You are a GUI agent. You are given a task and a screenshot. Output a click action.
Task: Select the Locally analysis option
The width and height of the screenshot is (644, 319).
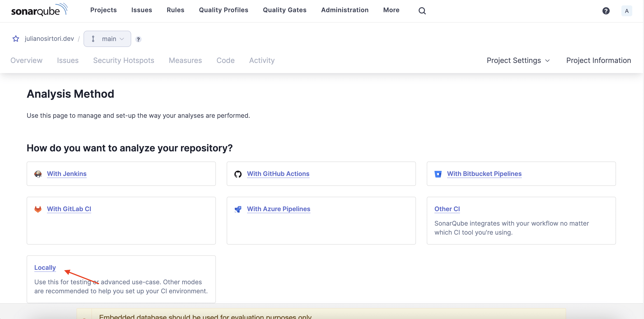coord(45,268)
